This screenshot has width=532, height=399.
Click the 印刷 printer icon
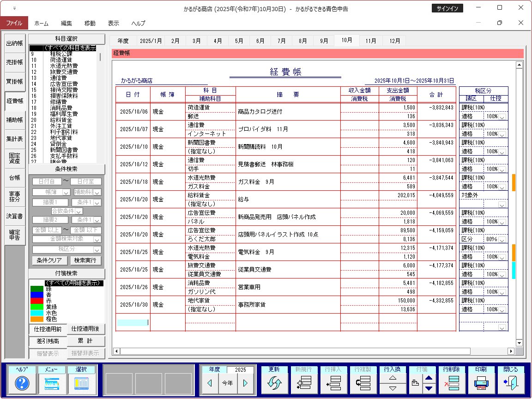click(x=481, y=383)
